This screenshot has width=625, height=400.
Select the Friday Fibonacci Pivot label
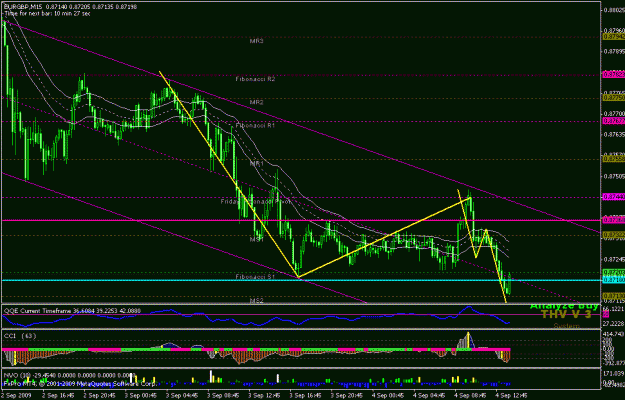coord(256,202)
